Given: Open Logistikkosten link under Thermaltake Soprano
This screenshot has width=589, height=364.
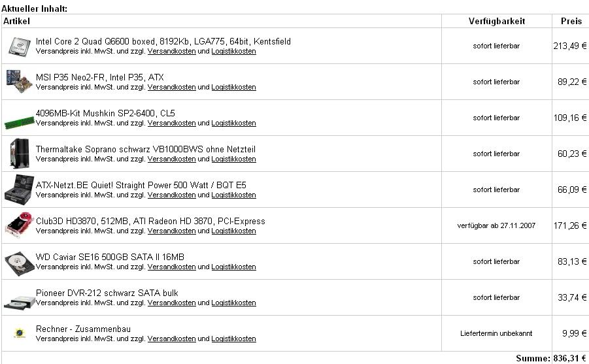Looking at the screenshot, I should pos(233,159).
